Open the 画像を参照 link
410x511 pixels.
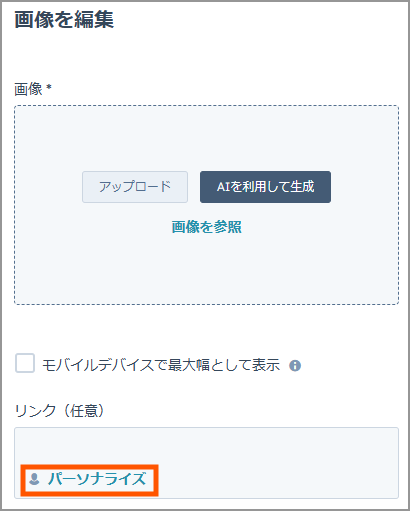206,227
